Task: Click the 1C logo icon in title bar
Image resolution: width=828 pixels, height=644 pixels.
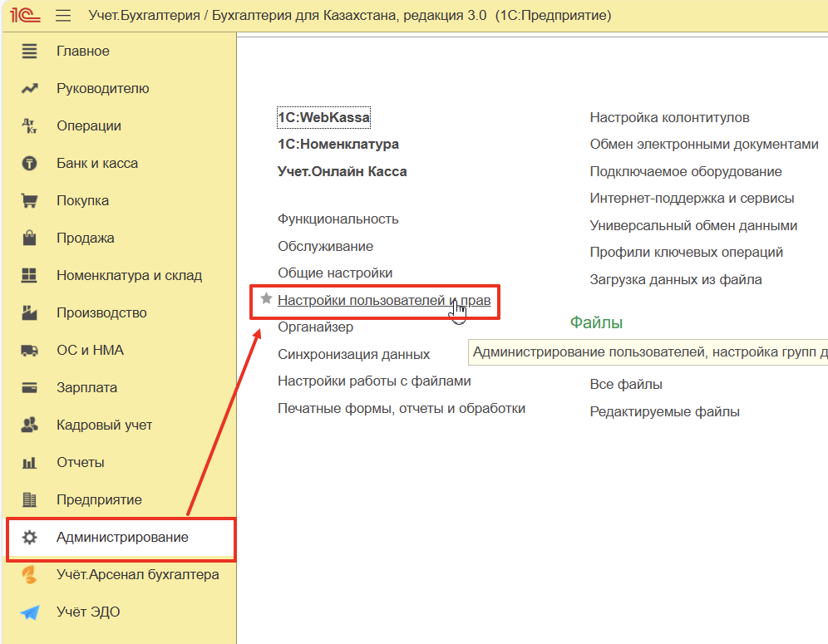Action: click(23, 16)
